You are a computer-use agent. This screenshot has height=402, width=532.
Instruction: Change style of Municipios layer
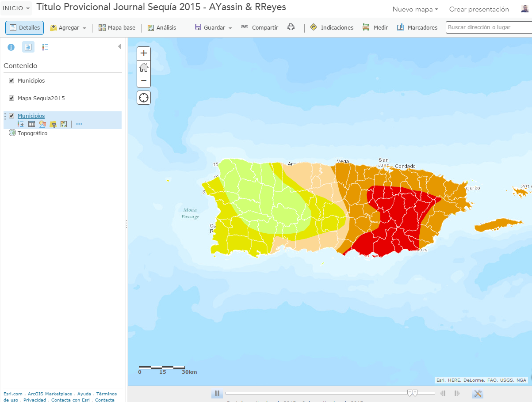42,124
